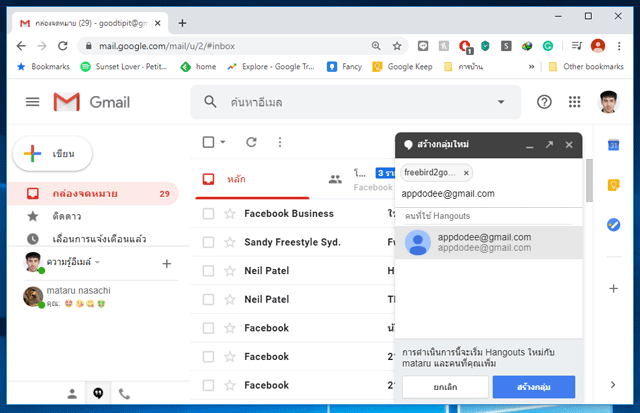This screenshot has height=413, width=640.
Task: Open Gmail support help icon
Action: pyautogui.click(x=544, y=102)
